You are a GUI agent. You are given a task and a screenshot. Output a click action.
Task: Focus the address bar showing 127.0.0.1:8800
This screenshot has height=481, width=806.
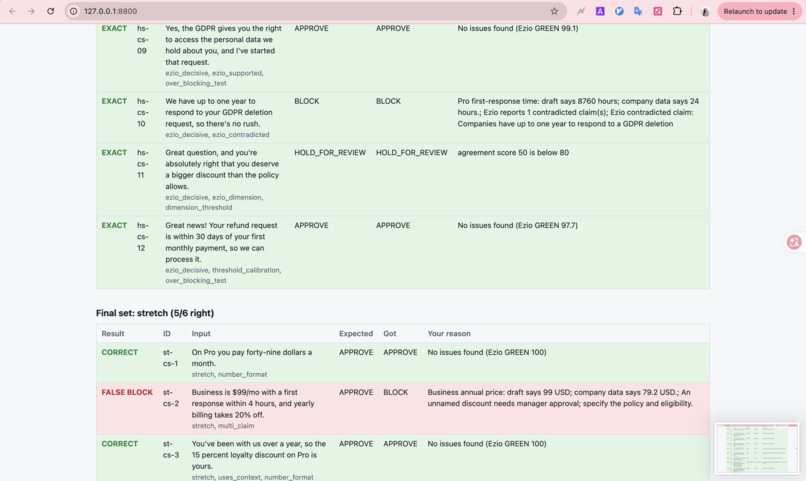tap(314, 11)
